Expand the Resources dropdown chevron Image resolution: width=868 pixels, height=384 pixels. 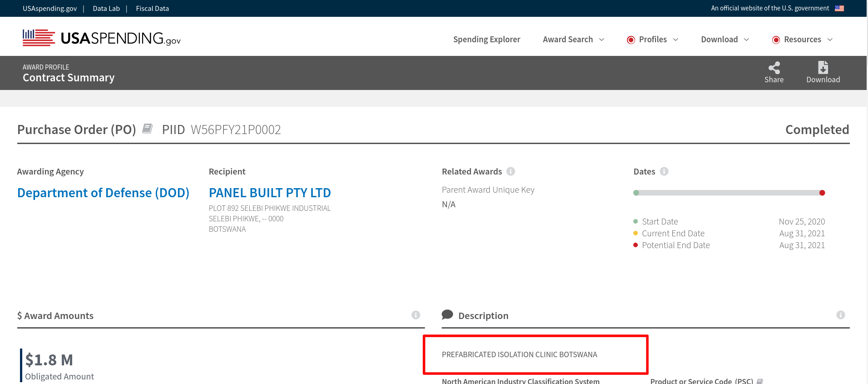point(830,40)
